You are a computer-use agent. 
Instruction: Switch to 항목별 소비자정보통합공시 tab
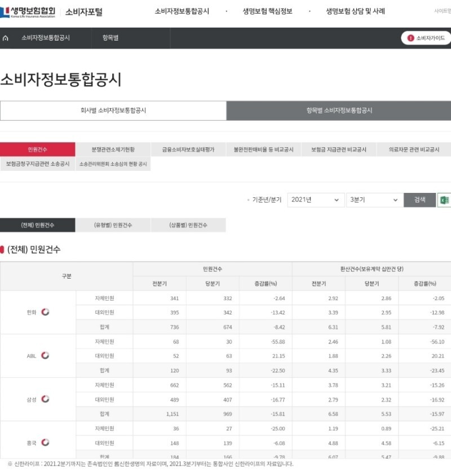pyautogui.click(x=339, y=111)
